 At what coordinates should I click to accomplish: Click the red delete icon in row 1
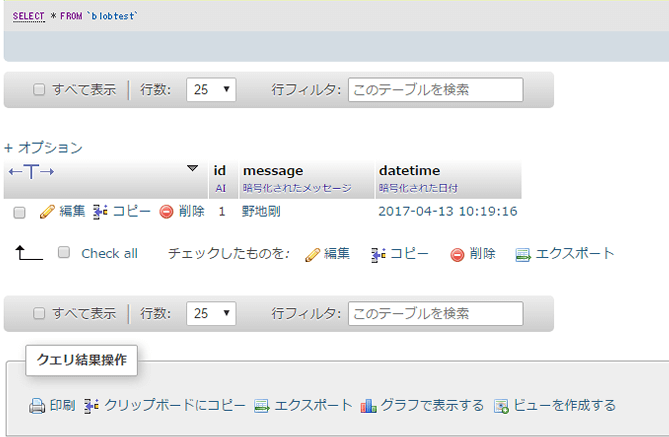[166, 212]
